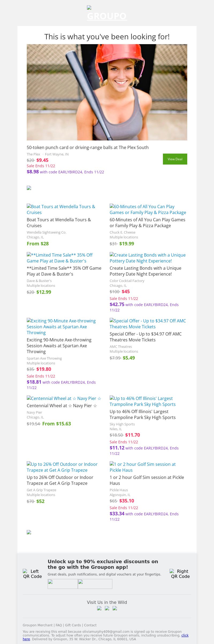Click the Groupon Merchant footer link
The width and height of the screenshot is (214, 644).
pyautogui.click(x=37, y=625)
